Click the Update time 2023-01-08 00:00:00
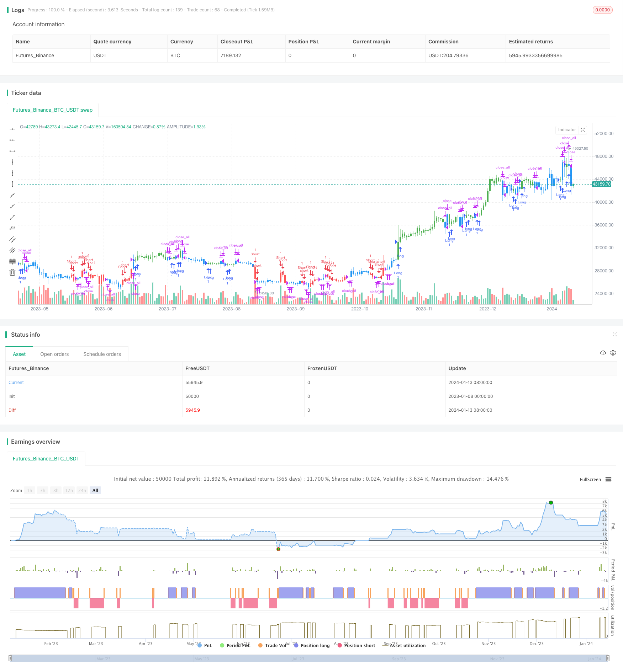Image resolution: width=623 pixels, height=672 pixels. point(471,396)
